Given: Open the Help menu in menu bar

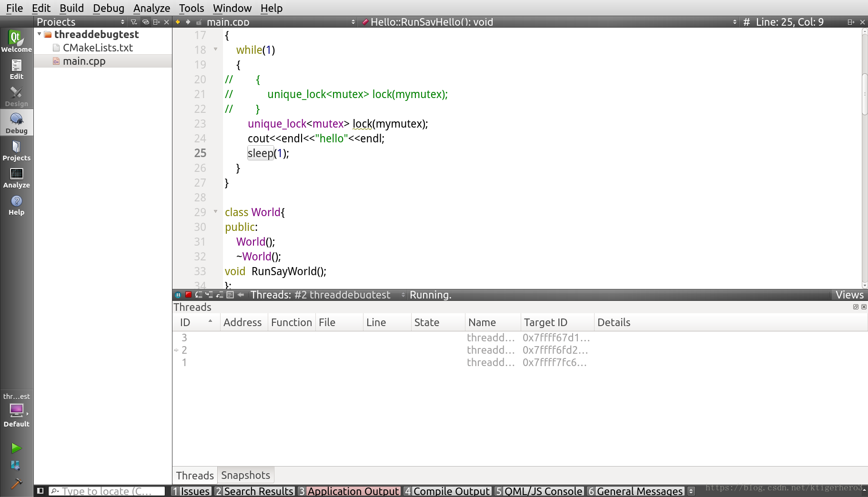Looking at the screenshot, I should pyautogui.click(x=272, y=8).
